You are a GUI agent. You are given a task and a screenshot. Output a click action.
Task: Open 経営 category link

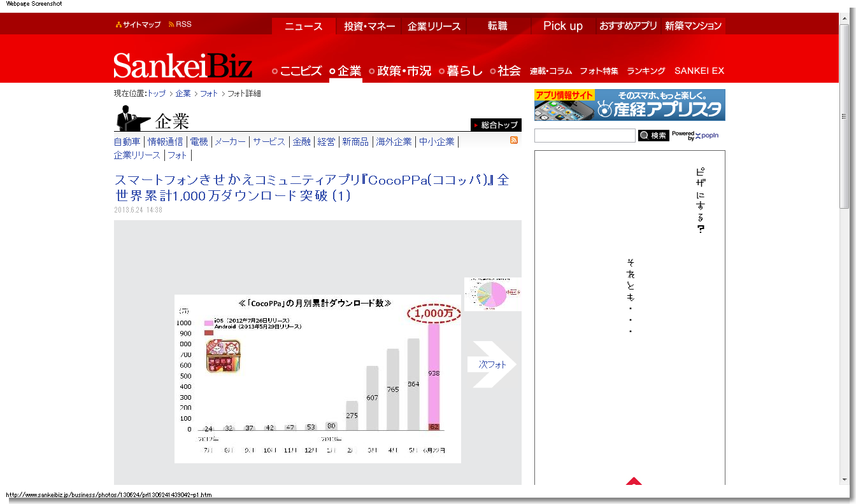pyautogui.click(x=326, y=142)
